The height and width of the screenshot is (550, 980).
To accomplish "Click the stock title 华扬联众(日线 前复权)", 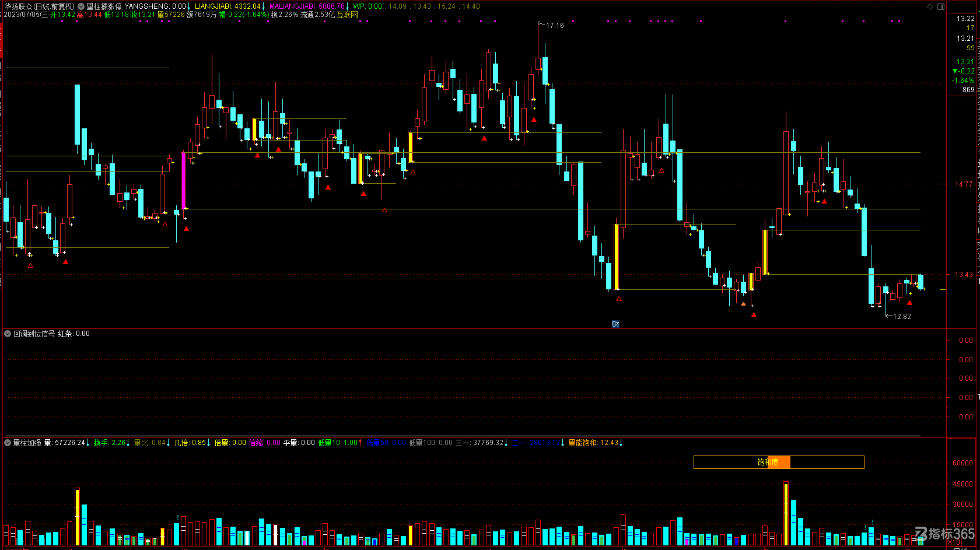I will pos(40,6).
